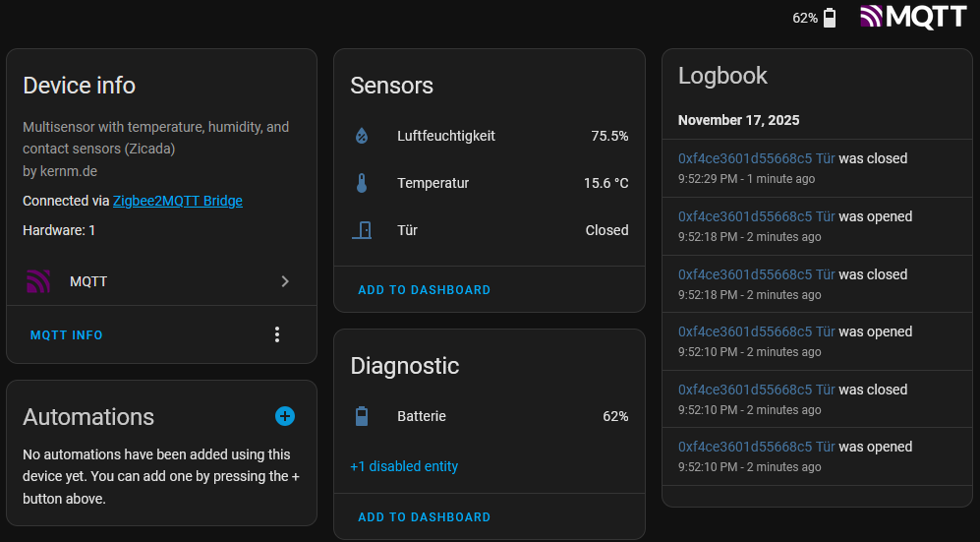The width and height of the screenshot is (980, 542).
Task: Click ADD TO DASHBOARD under Sensors
Action: point(424,290)
